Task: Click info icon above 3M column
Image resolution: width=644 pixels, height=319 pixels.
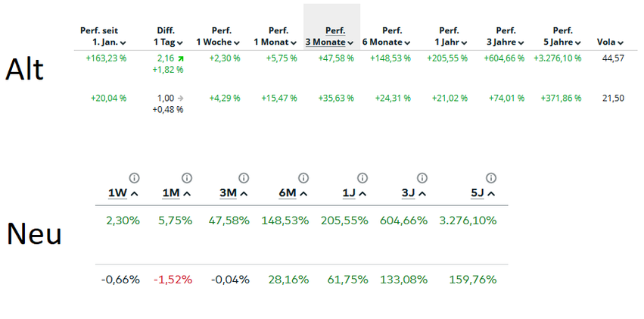Action: pyautogui.click(x=244, y=177)
